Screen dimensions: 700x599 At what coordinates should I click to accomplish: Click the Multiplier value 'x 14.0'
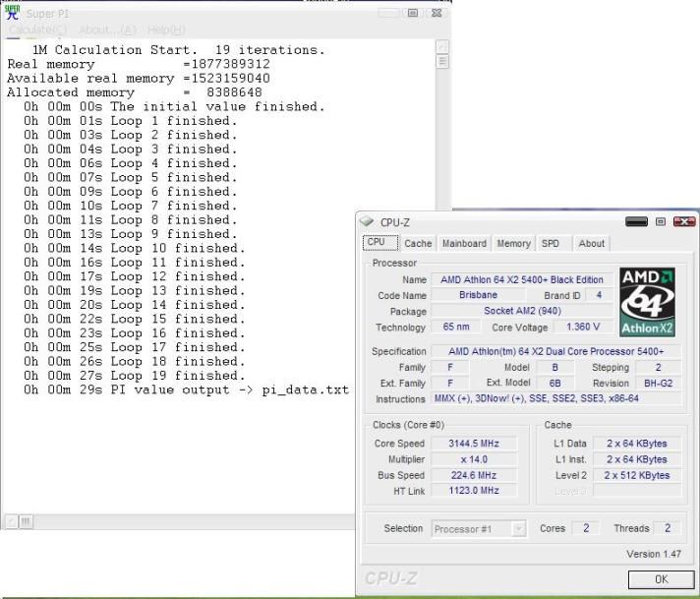coord(474,459)
